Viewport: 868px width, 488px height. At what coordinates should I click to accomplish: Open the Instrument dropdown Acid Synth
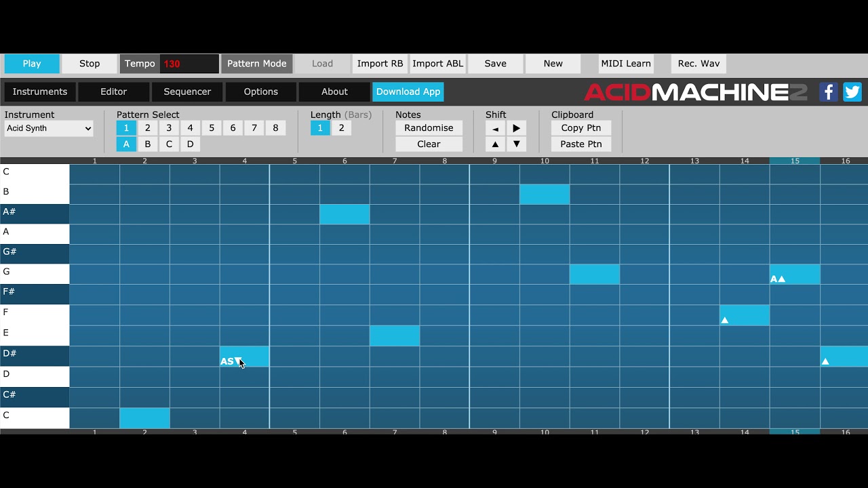49,128
